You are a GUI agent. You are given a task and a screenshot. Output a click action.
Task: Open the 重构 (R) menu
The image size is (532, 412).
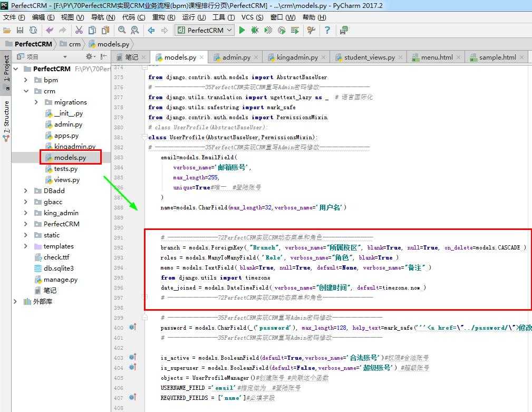click(164, 17)
